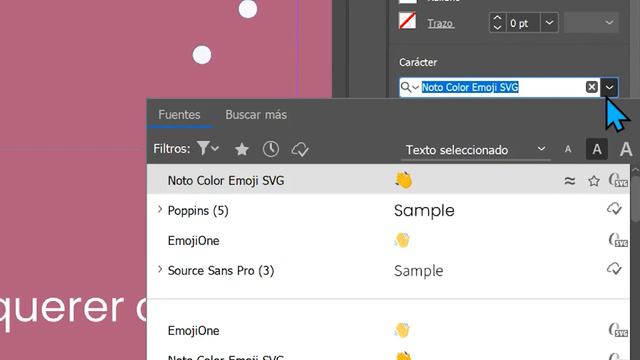Open the Trazo stroke options link
Viewport: 640px width, 360px height.
pos(440,23)
